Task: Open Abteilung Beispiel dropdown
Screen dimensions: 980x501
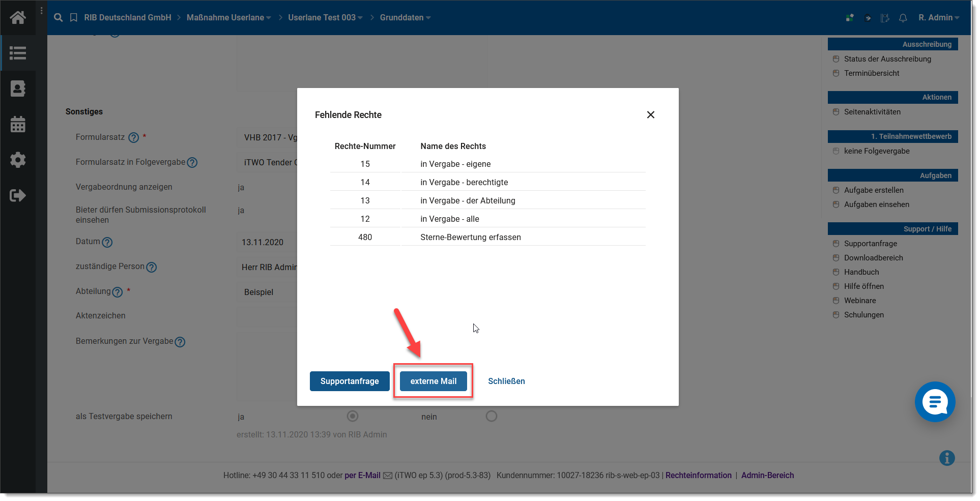Action: click(268, 292)
